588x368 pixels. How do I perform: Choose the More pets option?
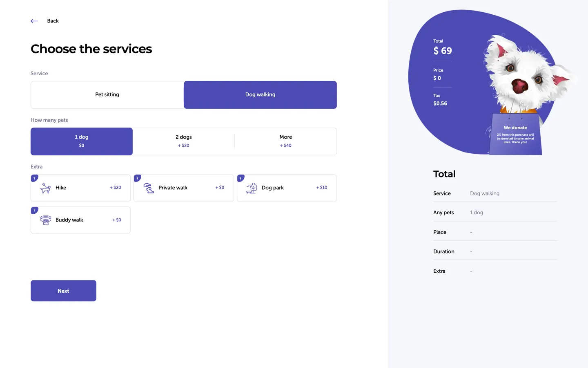[286, 141]
